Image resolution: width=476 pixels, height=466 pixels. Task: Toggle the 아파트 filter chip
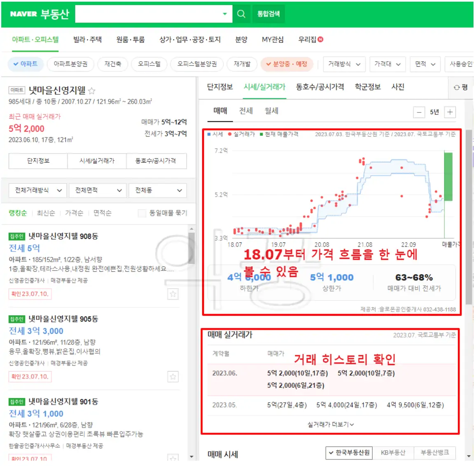[26, 64]
